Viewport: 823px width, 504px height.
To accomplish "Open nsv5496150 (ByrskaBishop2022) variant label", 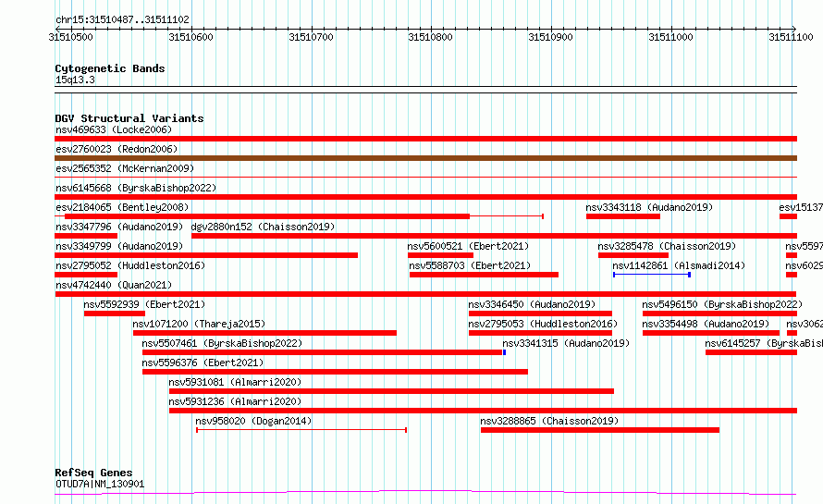I will 722,304.
